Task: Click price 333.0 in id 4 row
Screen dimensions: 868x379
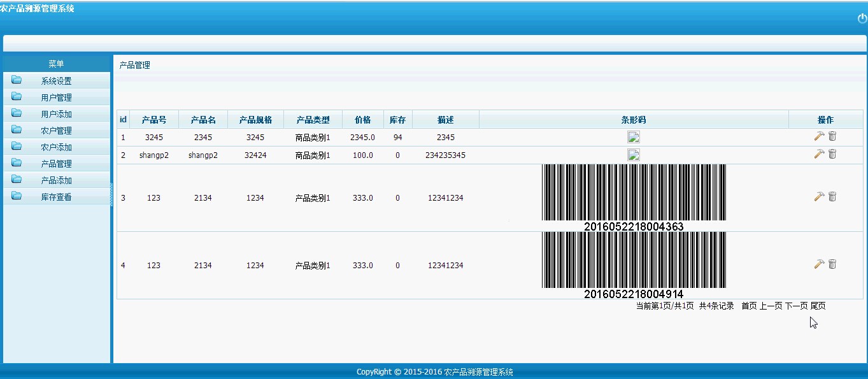Action: (363, 265)
